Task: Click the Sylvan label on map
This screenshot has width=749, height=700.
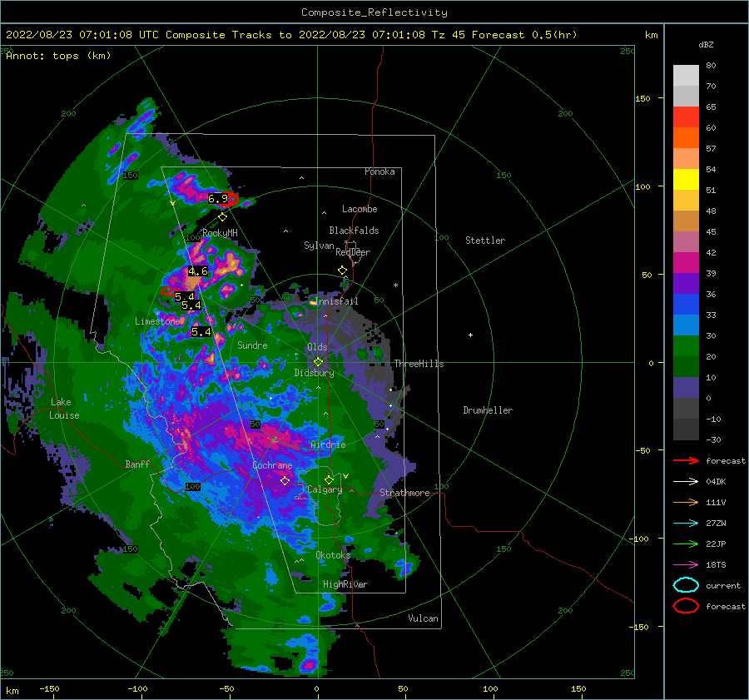Action: (319, 246)
